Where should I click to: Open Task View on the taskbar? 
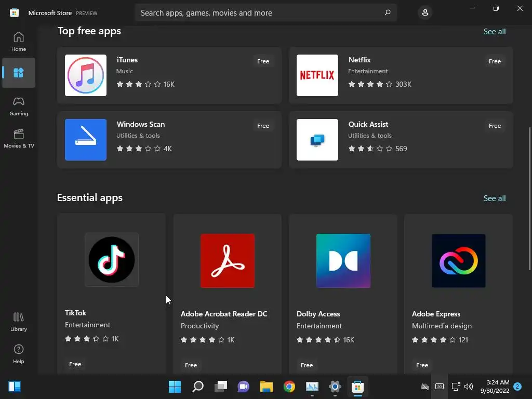[x=220, y=387]
